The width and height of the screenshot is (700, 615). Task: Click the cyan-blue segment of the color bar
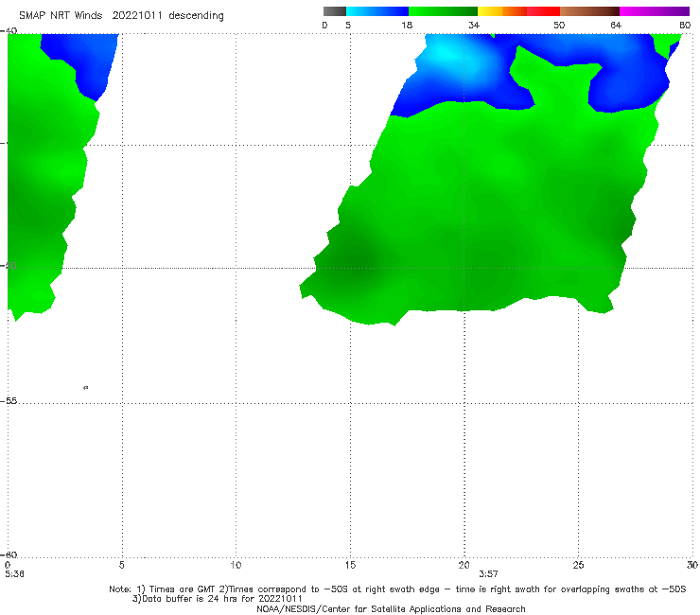coord(377,11)
